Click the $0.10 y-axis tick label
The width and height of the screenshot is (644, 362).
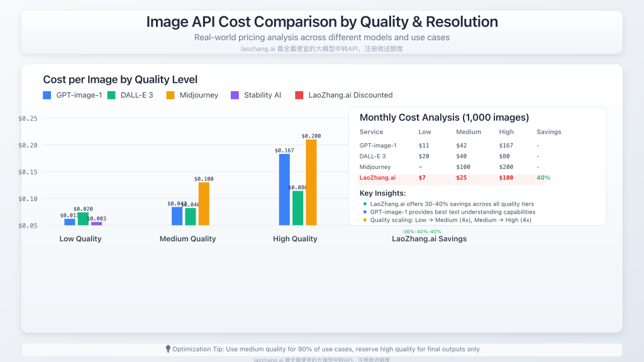[28, 199]
